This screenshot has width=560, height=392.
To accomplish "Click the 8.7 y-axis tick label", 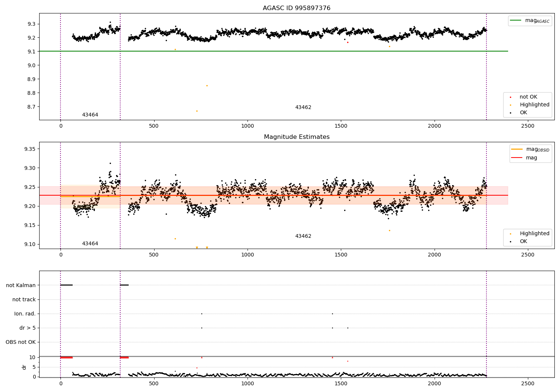I will tap(31, 107).
